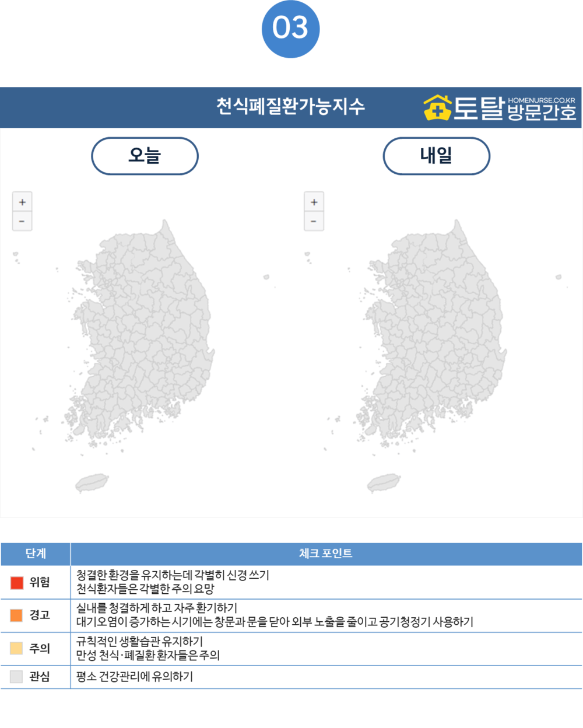Zoom out on the 오늘 map
Screen dimensions: 583x728
click(22, 221)
